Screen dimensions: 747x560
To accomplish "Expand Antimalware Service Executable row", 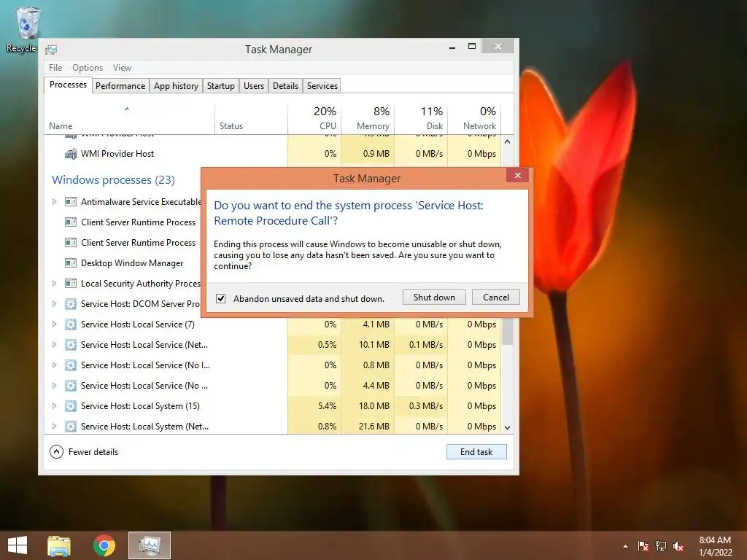I will [54, 202].
